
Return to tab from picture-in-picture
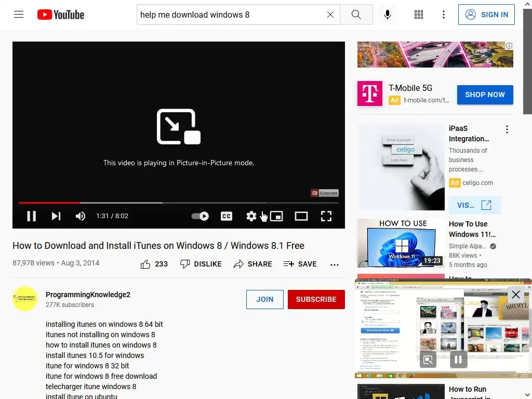[428, 360]
